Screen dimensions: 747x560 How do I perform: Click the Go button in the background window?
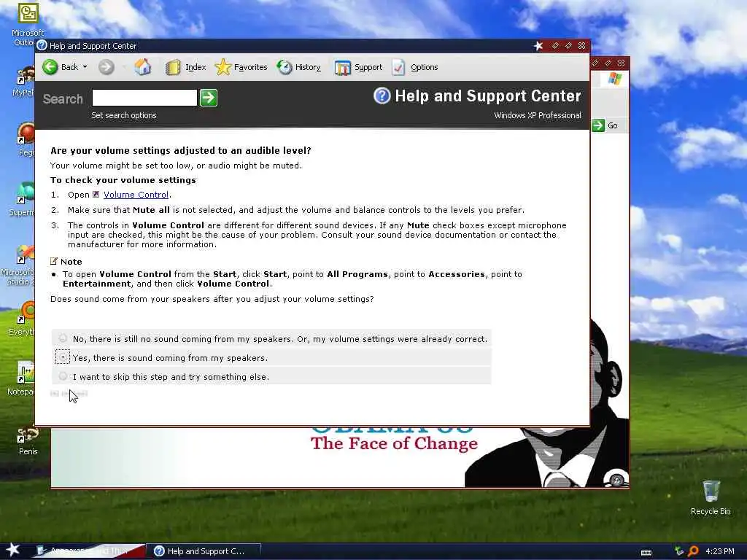click(605, 125)
